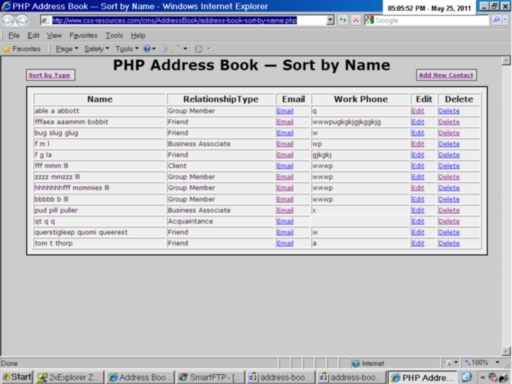512x384 pixels.
Task: Select the Name column header
Action: [x=100, y=99]
